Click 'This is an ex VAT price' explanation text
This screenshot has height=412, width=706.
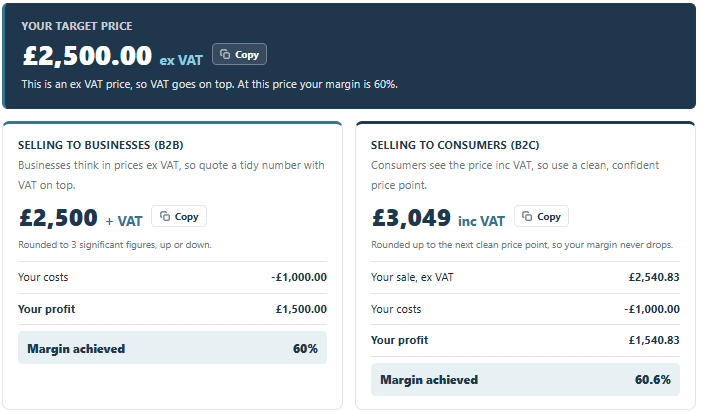[210, 85]
